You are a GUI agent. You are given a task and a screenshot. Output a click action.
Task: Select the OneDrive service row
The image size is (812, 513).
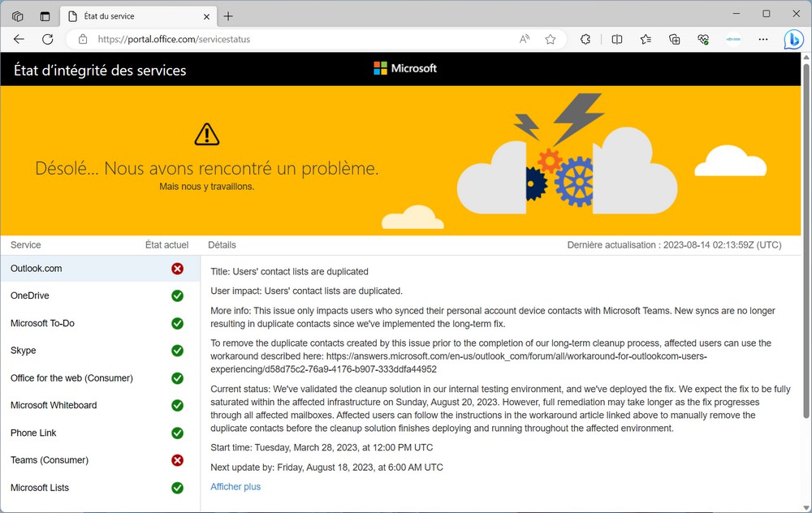tap(100, 295)
